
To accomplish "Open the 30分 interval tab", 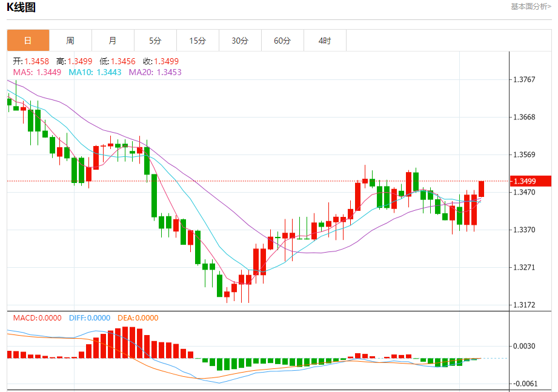I will (240, 41).
